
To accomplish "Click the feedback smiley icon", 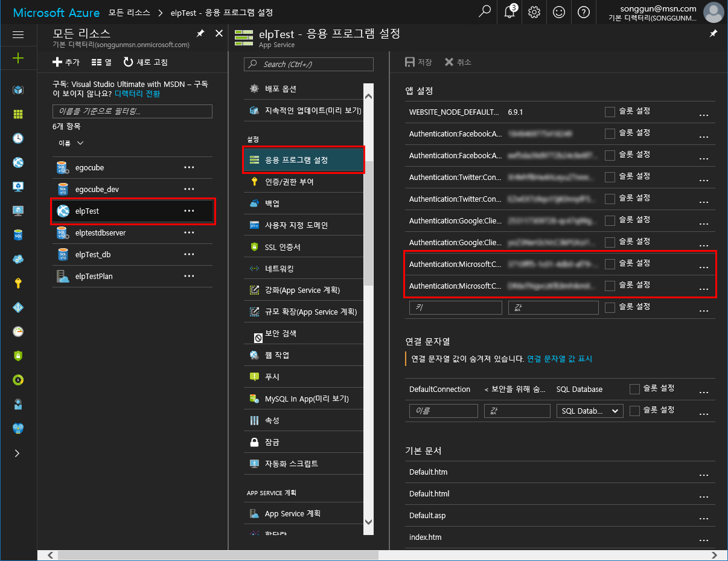I will point(559,12).
